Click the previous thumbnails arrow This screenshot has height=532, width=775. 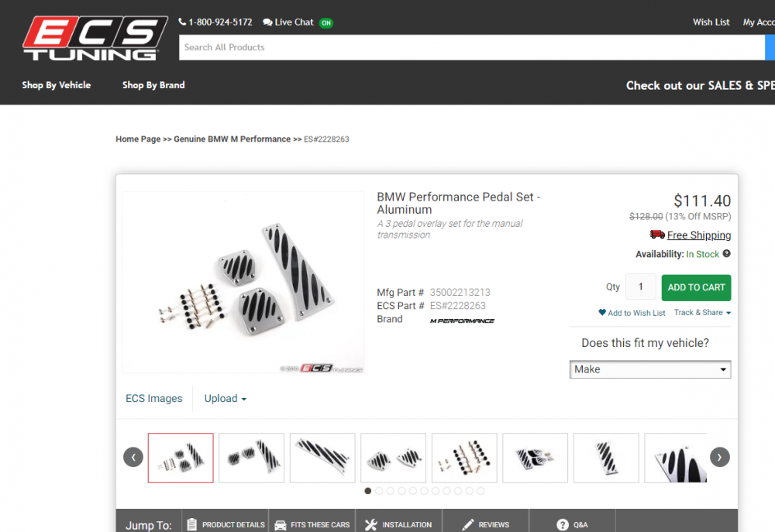pos(133,457)
